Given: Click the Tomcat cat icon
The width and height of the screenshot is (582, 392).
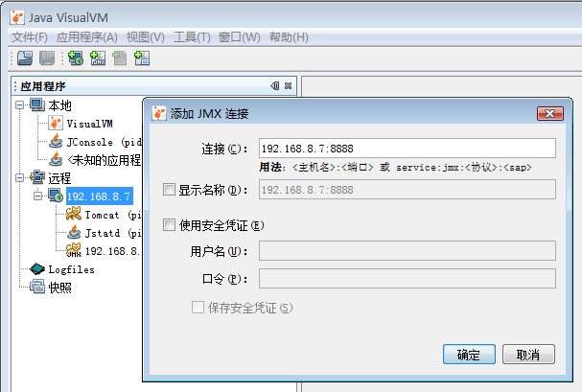Looking at the screenshot, I should 74,214.
